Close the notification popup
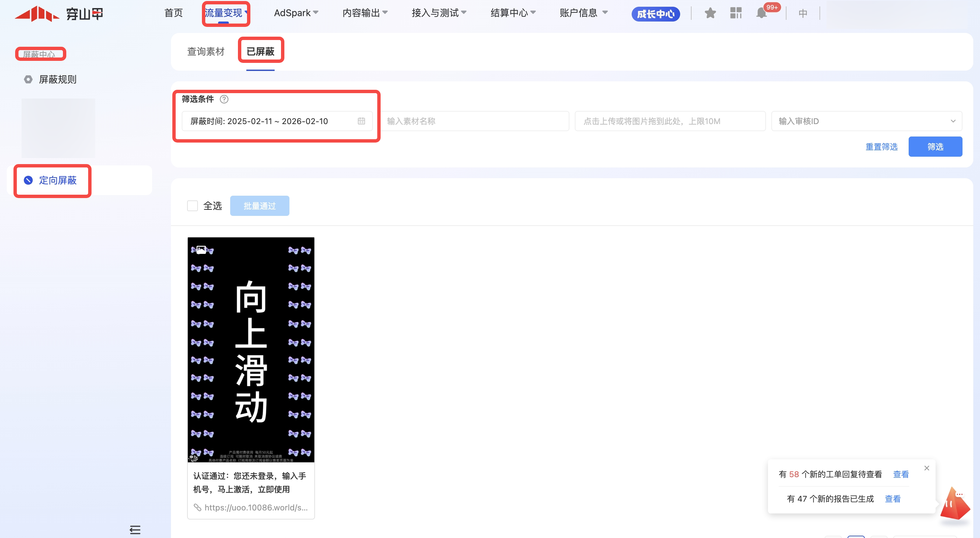The width and height of the screenshot is (980, 538). [x=927, y=468]
